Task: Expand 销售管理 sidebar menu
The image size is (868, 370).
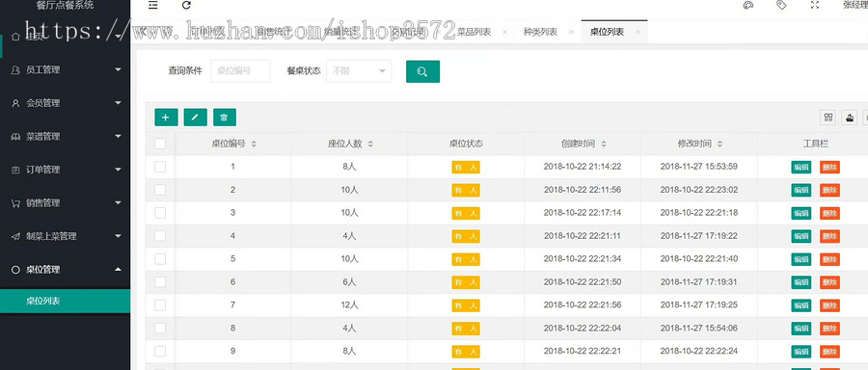Action: coord(66,203)
